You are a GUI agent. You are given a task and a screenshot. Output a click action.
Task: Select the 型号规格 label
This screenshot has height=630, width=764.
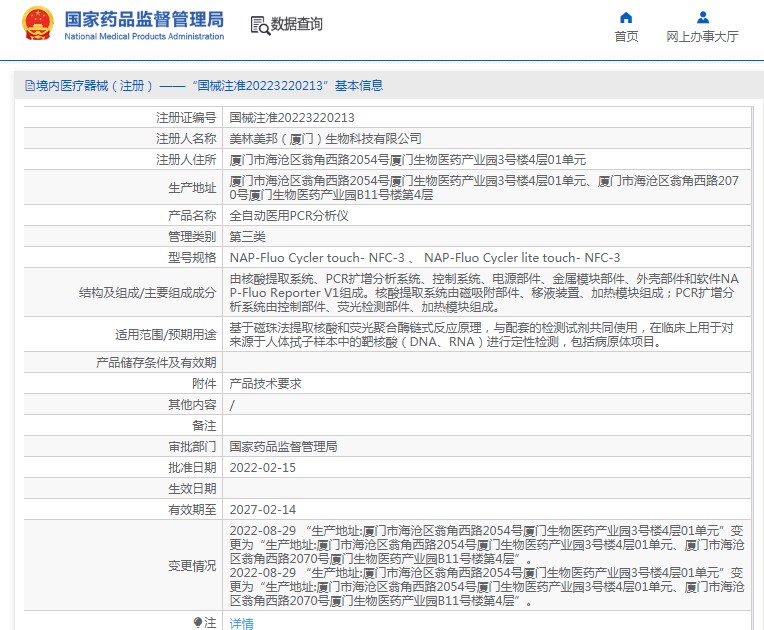192,257
